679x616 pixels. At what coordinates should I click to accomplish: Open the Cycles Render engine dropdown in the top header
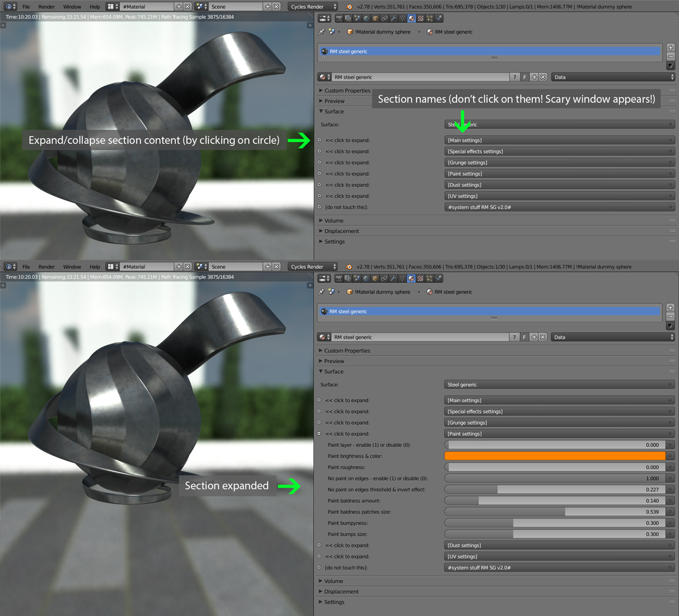[x=313, y=6]
